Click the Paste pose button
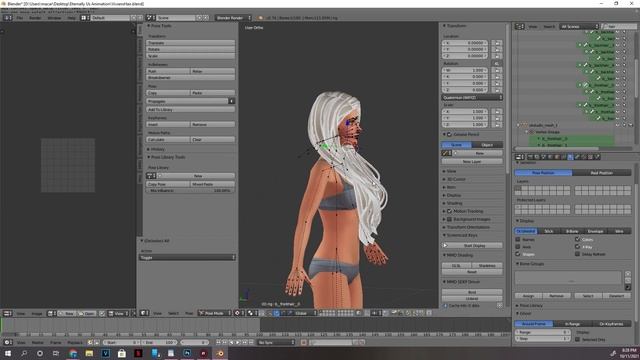Image resolution: width=640 pixels, height=360 pixels. point(212,93)
